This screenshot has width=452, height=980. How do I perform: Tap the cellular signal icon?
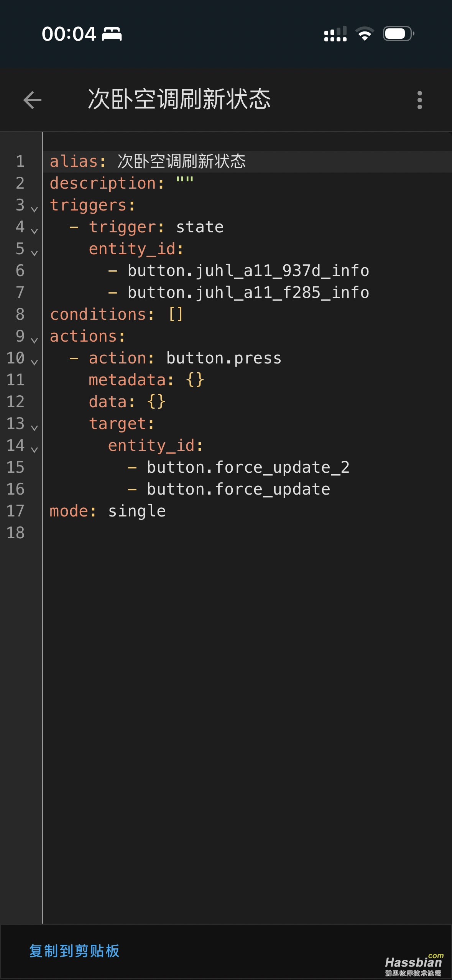pyautogui.click(x=335, y=34)
